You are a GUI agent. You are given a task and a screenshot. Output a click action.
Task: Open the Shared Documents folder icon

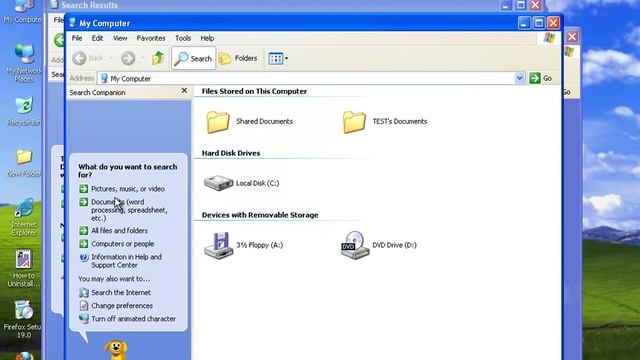point(218,122)
